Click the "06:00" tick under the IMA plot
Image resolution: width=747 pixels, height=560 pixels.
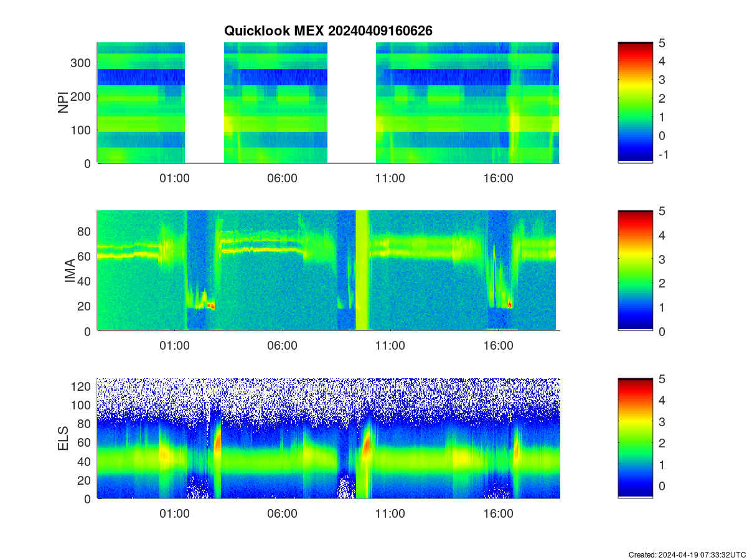coord(282,346)
